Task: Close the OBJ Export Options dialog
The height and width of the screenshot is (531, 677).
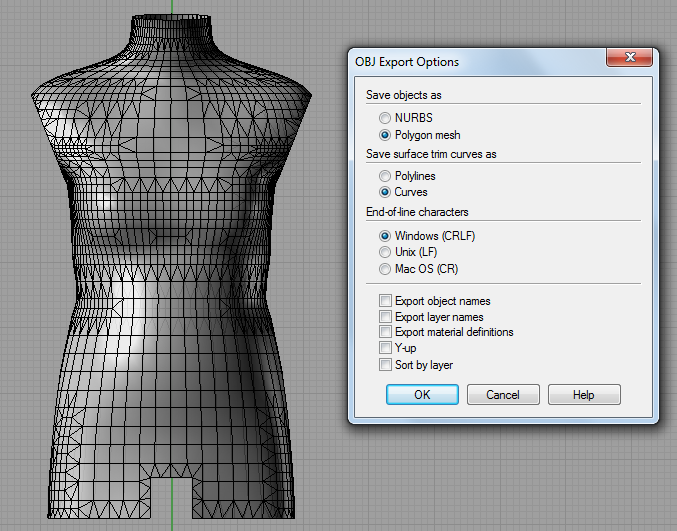Action: 629,59
